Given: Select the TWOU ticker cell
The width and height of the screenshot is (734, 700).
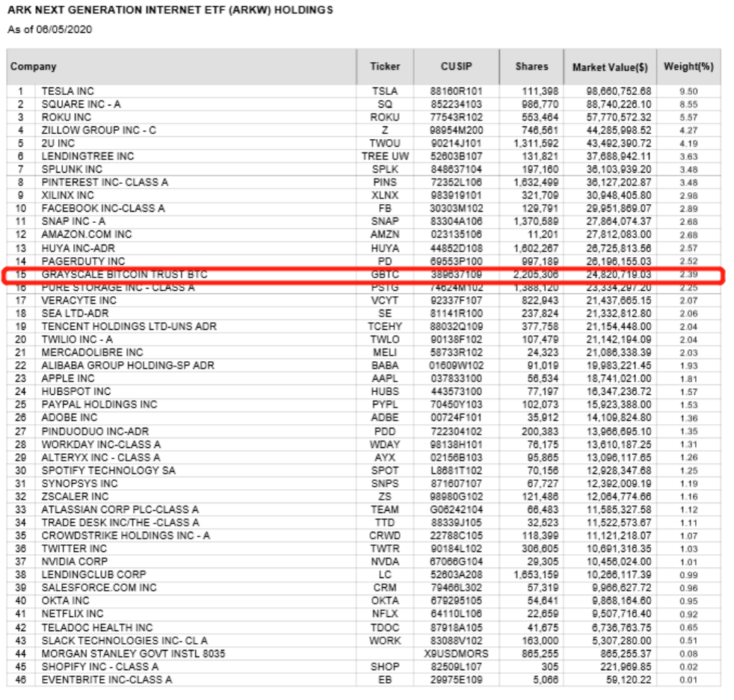Looking at the screenshot, I should pos(385,144).
